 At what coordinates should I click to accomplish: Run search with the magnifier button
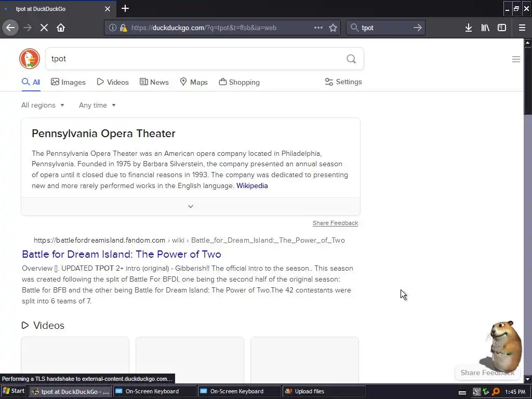pyautogui.click(x=351, y=59)
